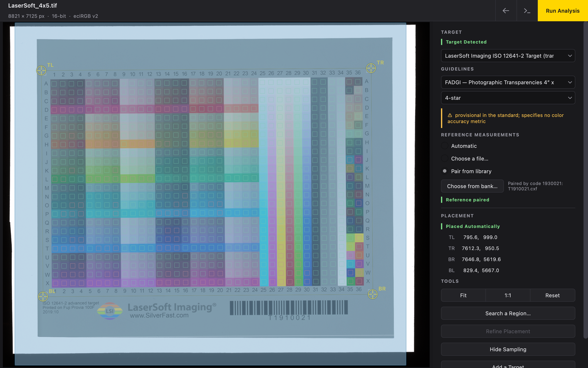588x368 pixels.
Task: Click the 1:1 zoom button
Action: pyautogui.click(x=508, y=295)
